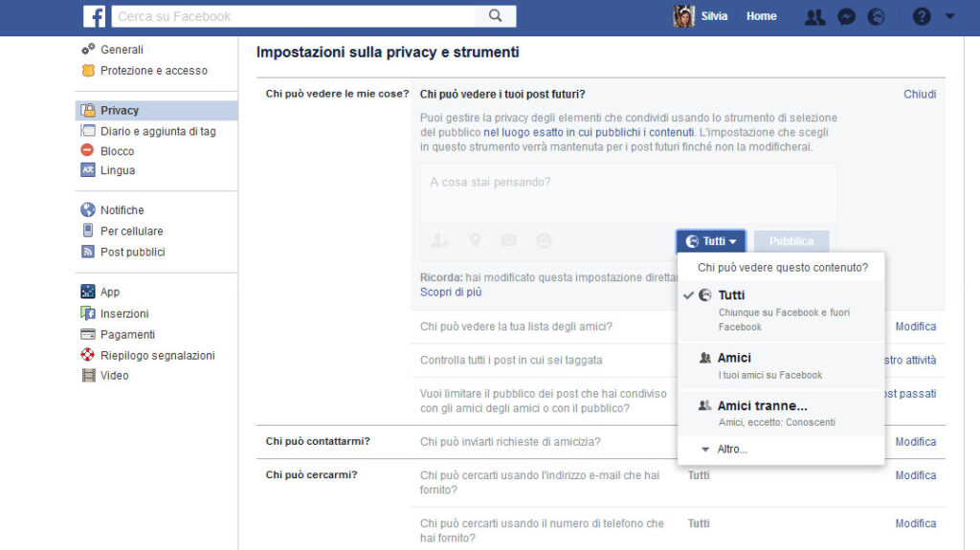The image size is (980, 550).
Task: Click the Pagamenti card icon
Action: [88, 335]
